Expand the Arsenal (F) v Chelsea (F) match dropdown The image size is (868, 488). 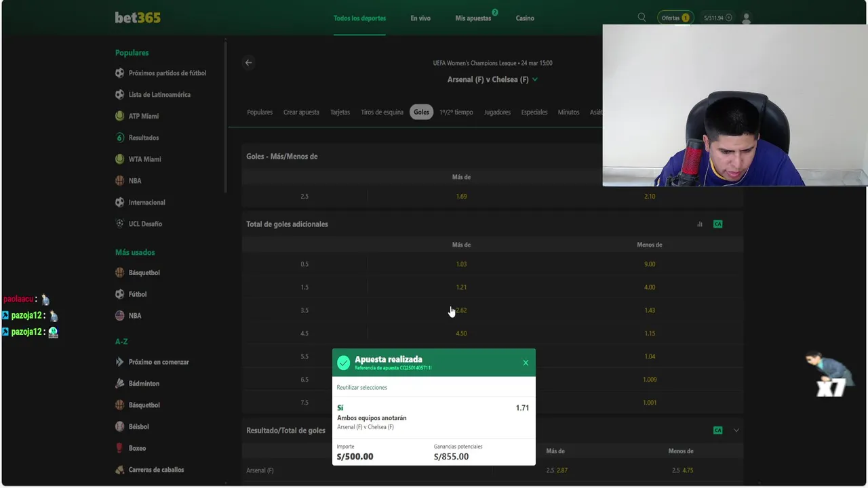click(x=535, y=79)
